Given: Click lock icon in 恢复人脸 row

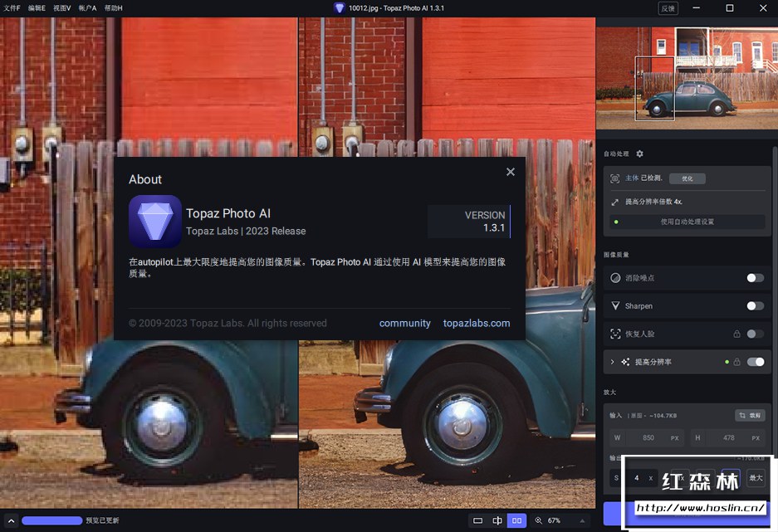Looking at the screenshot, I should point(736,334).
